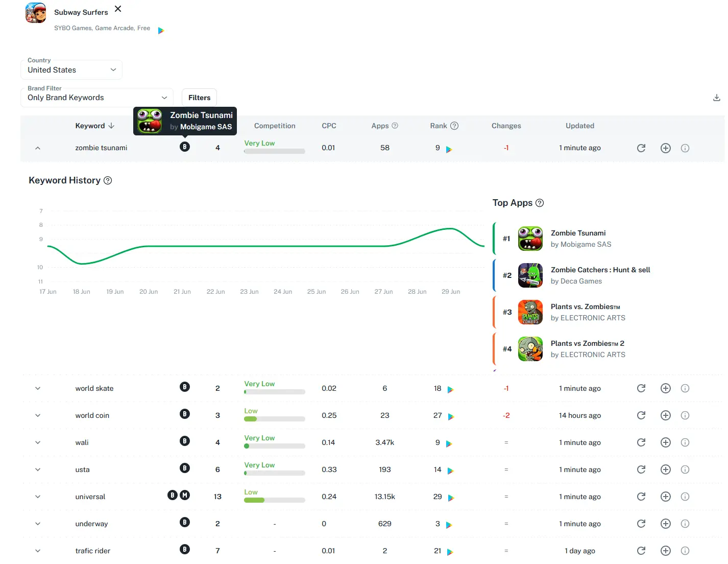The height and width of the screenshot is (564, 728).
Task: Open Keyword History help tooltip icon
Action: (108, 180)
